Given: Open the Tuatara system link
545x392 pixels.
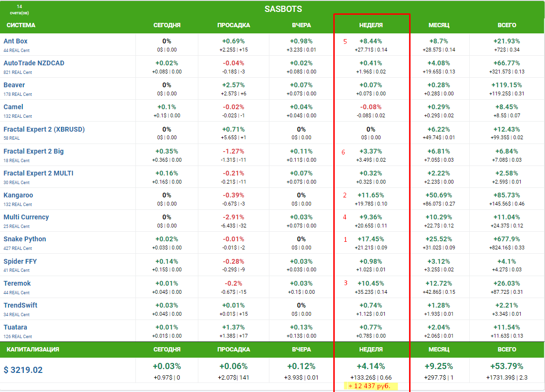Looking at the screenshot, I should pyautogui.click(x=15, y=327).
